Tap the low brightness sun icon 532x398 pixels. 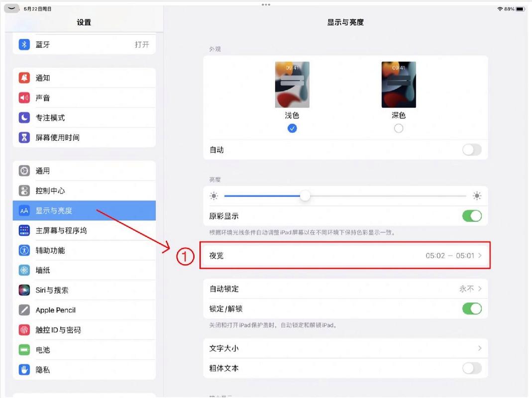click(x=214, y=196)
